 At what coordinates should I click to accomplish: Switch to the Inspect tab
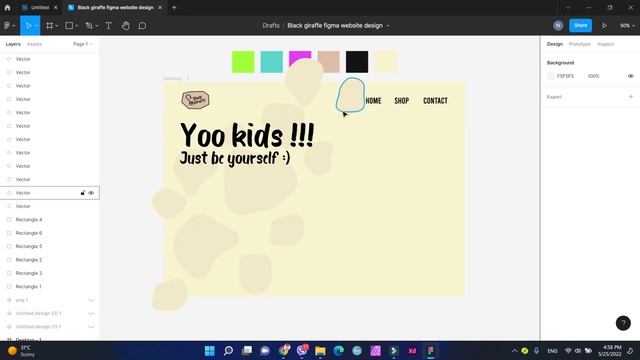605,44
